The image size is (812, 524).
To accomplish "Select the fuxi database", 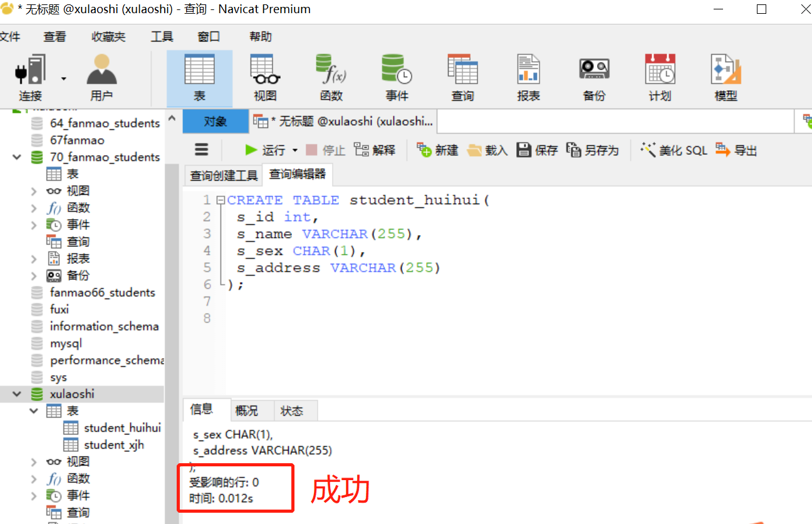I will tap(59, 310).
